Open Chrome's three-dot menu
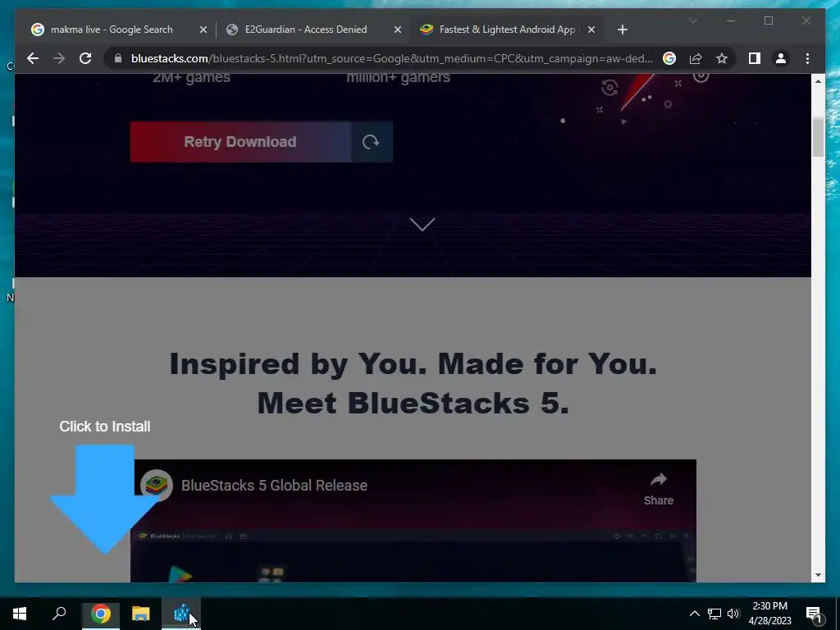This screenshot has width=840, height=630. pyautogui.click(x=807, y=58)
